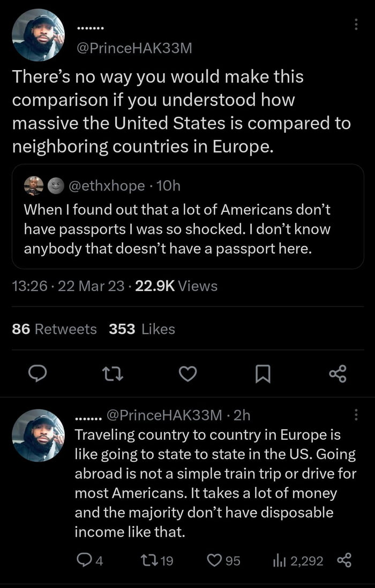
Task: Click the retweet icon under the main tweet
Action: [x=112, y=374]
